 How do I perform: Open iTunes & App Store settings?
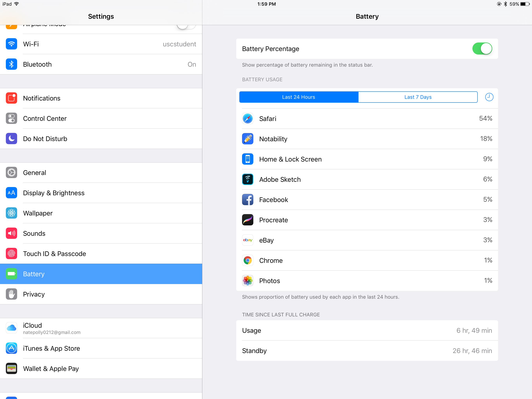pos(101,348)
